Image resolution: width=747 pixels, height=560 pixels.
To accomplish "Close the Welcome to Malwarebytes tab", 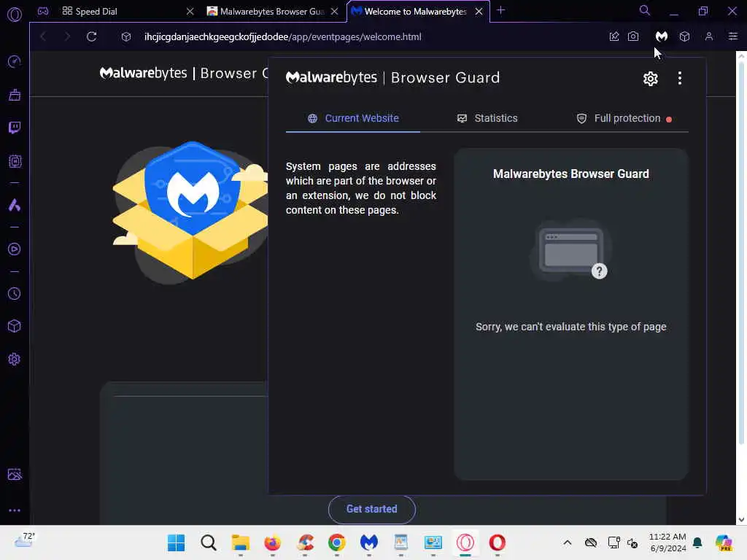I will pos(479,11).
